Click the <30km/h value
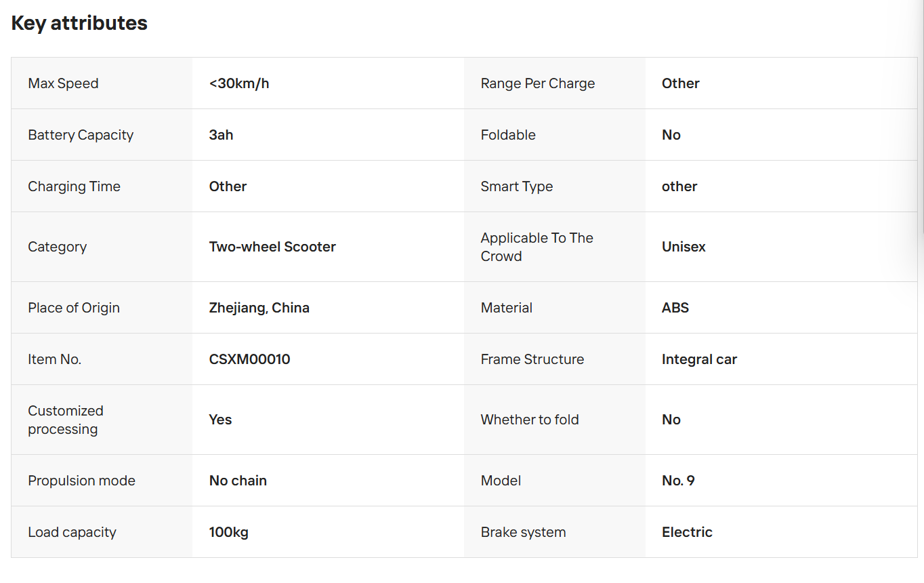The image size is (924, 583). tap(239, 83)
